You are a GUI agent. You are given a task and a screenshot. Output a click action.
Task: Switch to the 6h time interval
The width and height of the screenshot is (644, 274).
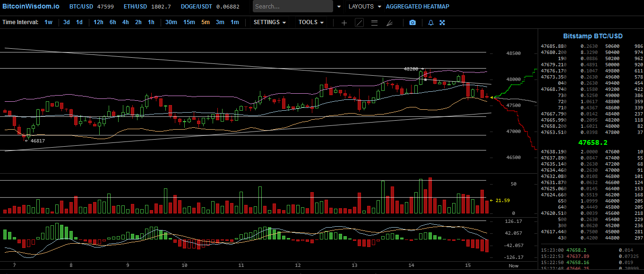[112, 22]
